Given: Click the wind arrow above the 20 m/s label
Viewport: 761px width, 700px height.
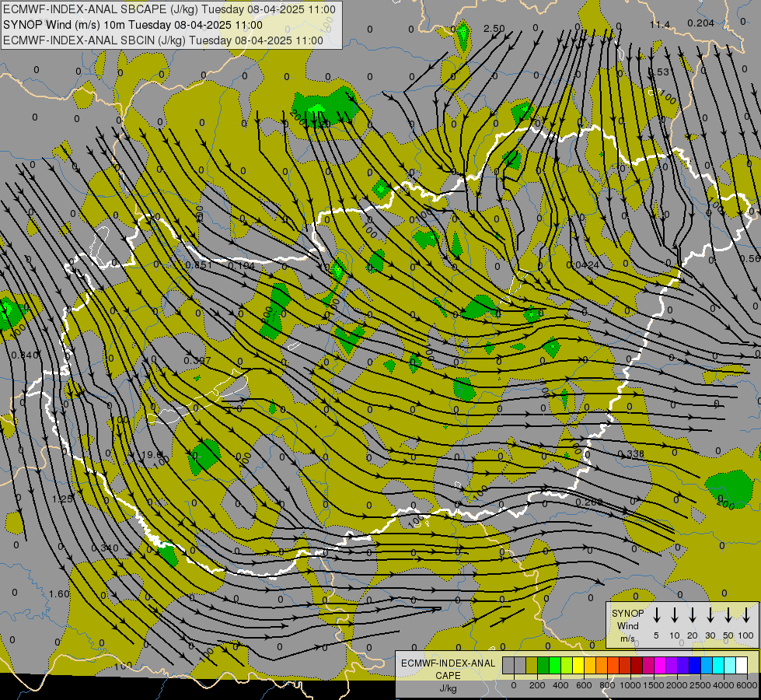Looking at the screenshot, I should pos(692,615).
